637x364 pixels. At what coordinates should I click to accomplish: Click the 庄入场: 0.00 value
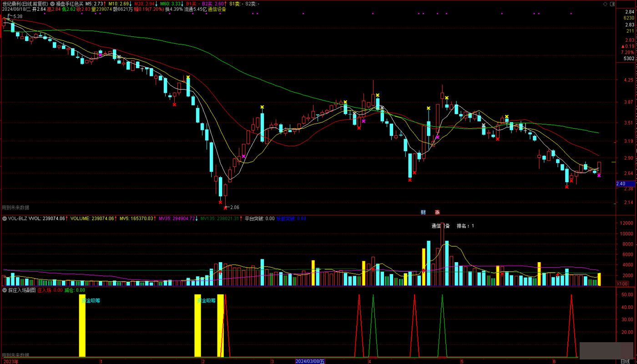click(x=50, y=290)
